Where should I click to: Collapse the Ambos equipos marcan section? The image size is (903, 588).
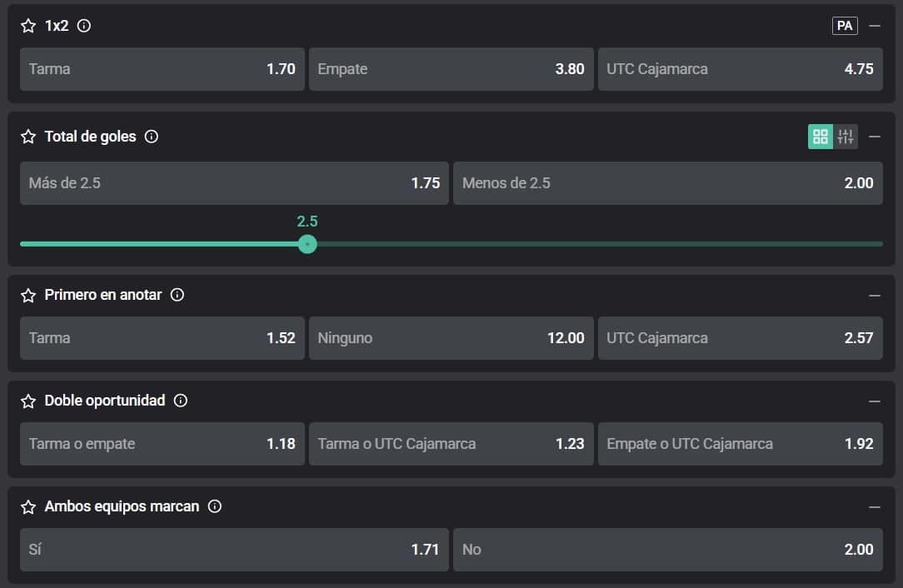click(875, 506)
